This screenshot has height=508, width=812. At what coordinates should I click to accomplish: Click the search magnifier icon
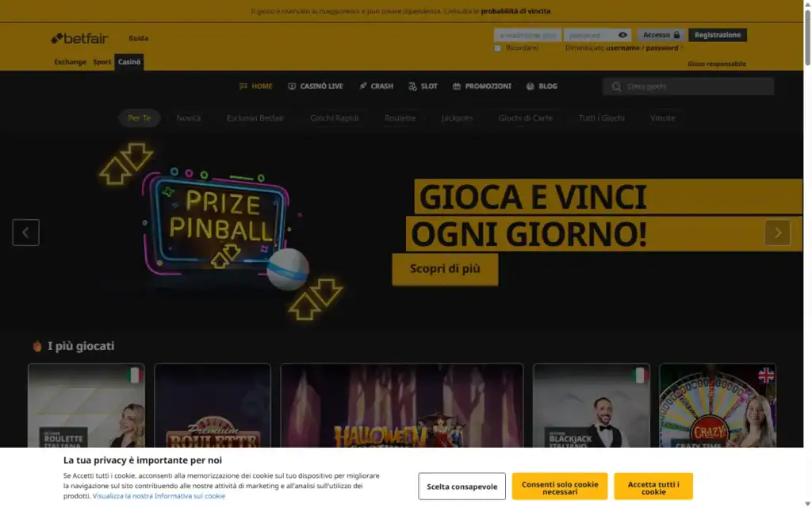click(616, 87)
